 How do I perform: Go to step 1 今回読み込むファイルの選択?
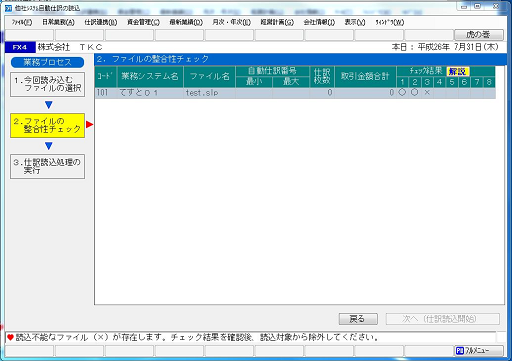(x=47, y=84)
